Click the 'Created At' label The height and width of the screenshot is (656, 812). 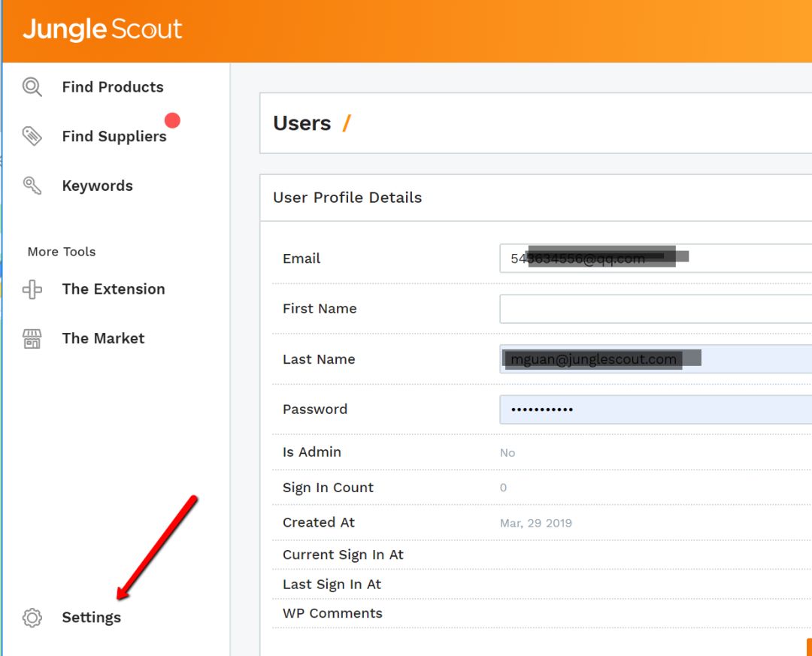[319, 522]
